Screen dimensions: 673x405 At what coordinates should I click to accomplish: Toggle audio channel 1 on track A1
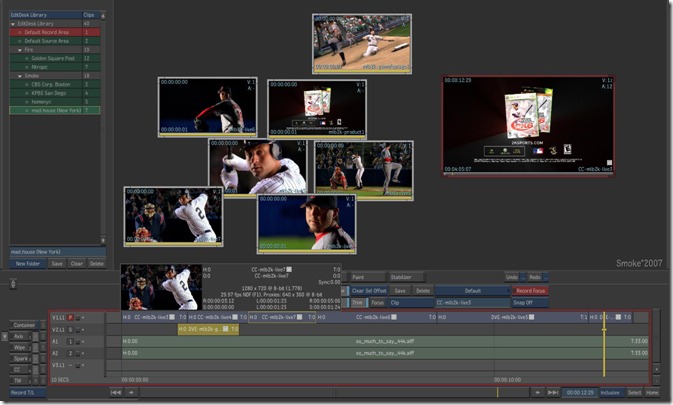tap(70, 342)
